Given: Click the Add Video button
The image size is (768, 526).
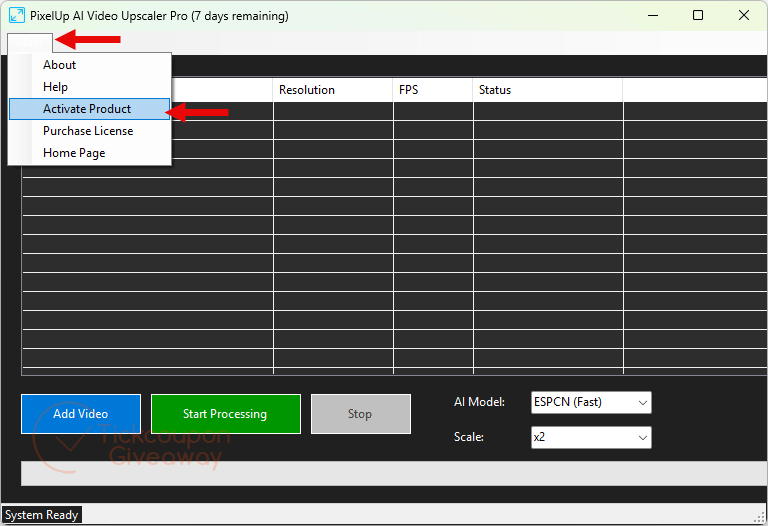Looking at the screenshot, I should click(81, 414).
